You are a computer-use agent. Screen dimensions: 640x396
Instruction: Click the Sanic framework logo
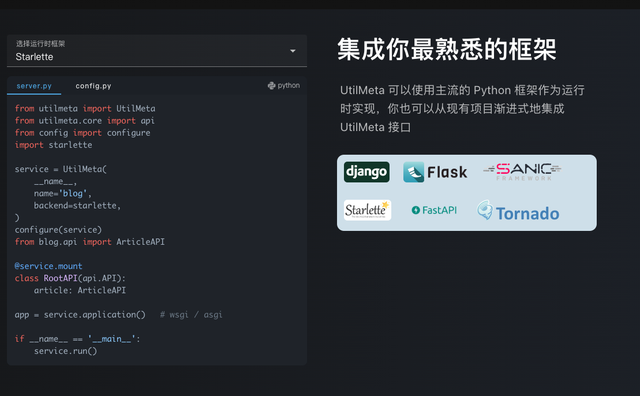[x=522, y=171]
